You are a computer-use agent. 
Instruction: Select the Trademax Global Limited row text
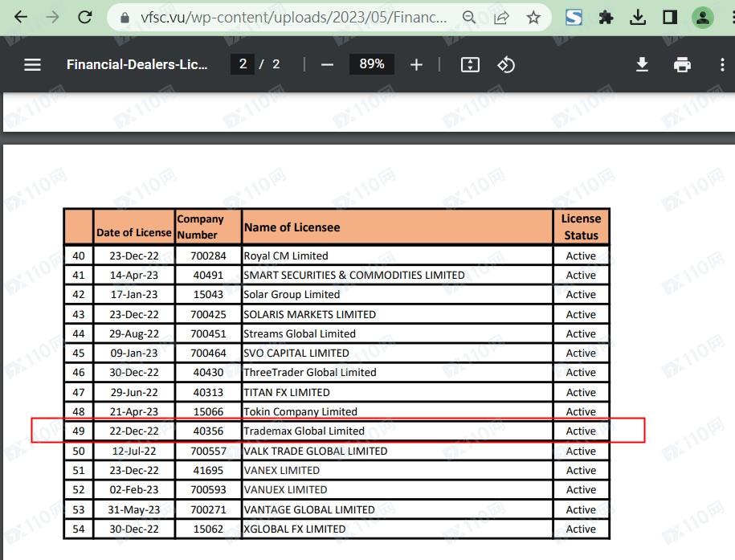[x=304, y=431]
